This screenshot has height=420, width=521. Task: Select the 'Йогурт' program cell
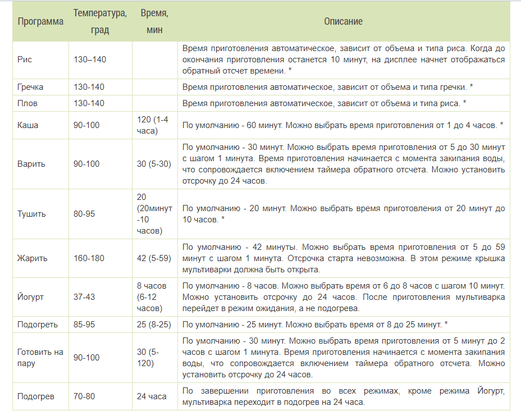(40, 297)
